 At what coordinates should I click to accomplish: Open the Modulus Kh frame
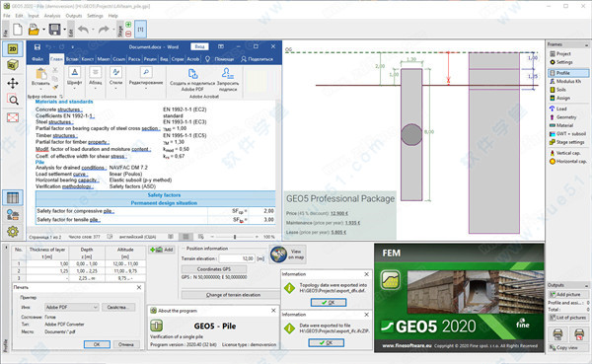565,81
